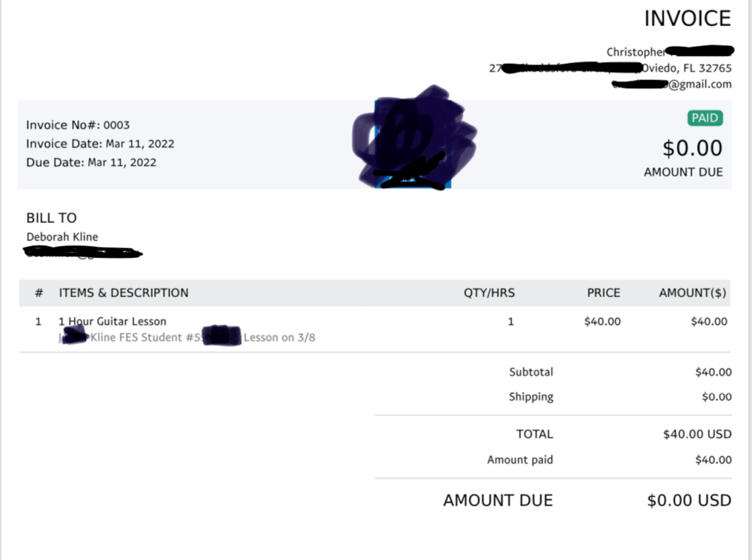Select the Invoice No# 0003 text

tap(78, 125)
